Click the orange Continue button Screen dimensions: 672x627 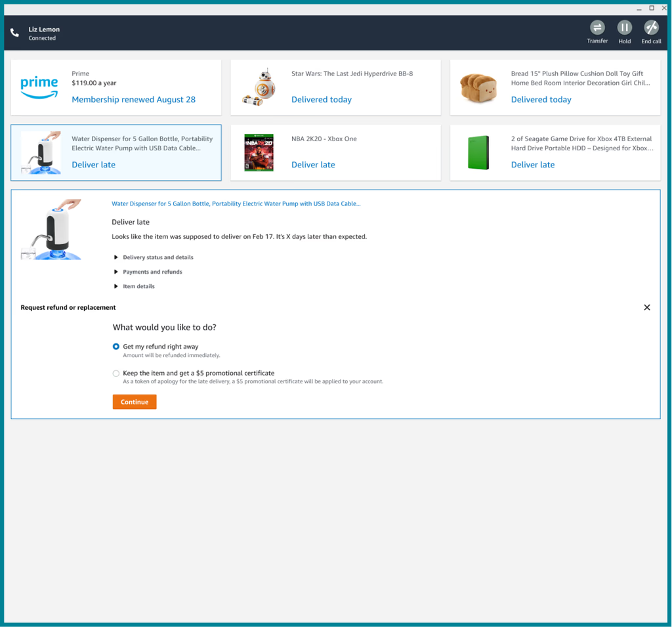click(x=135, y=402)
